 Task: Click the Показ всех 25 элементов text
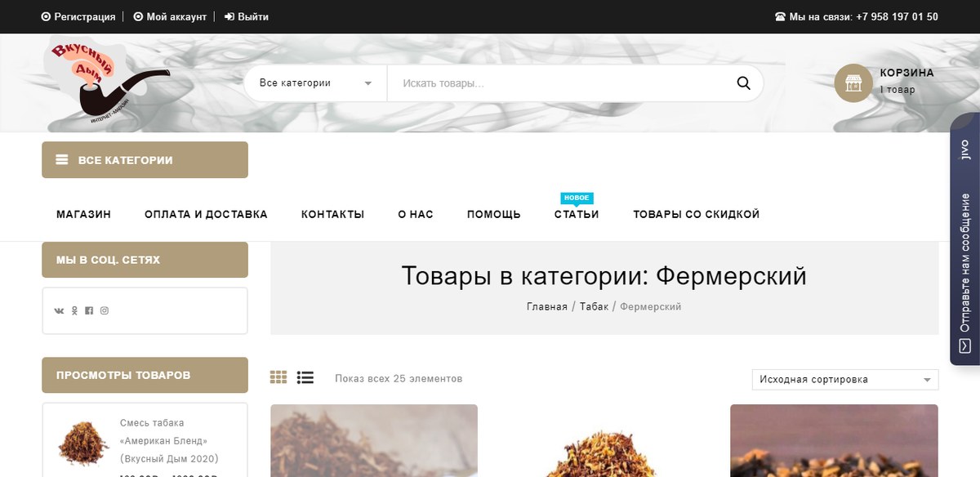click(x=399, y=378)
